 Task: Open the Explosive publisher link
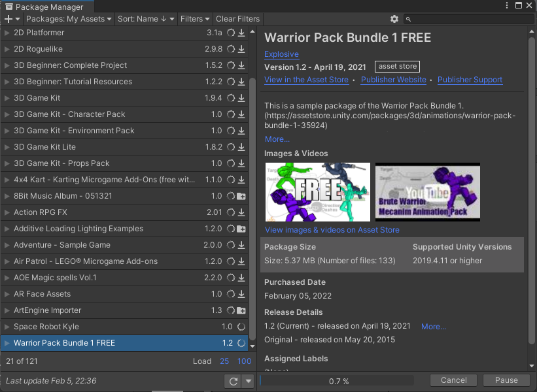[281, 54]
